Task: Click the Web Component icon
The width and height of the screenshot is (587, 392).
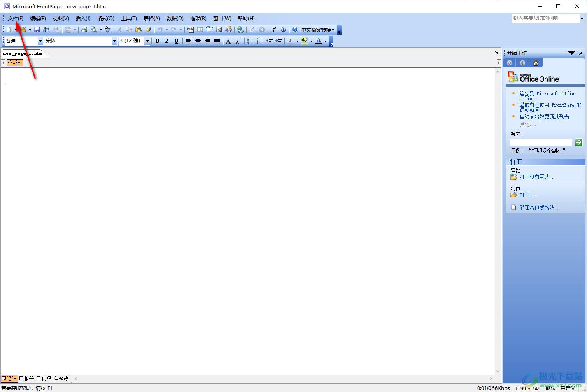Action: point(191,30)
